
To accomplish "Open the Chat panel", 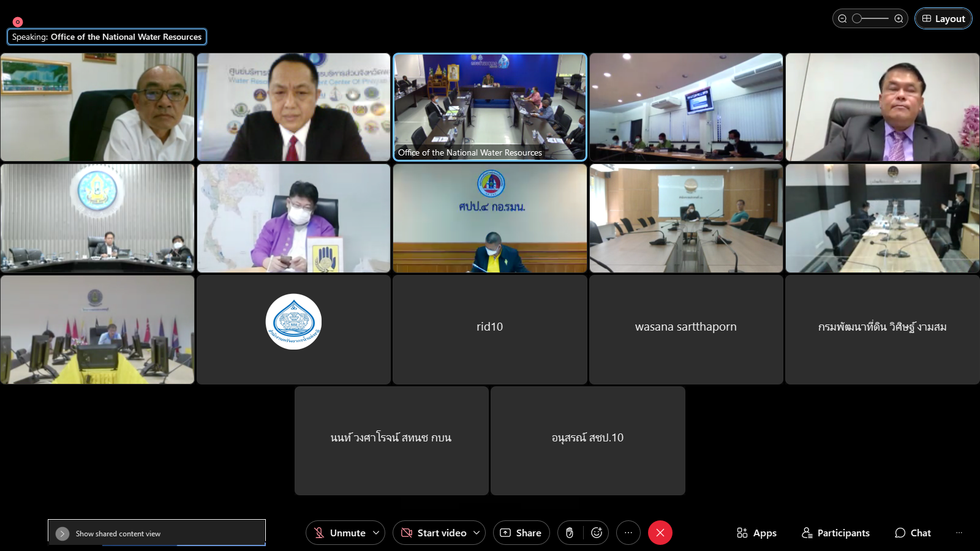I will click(913, 533).
